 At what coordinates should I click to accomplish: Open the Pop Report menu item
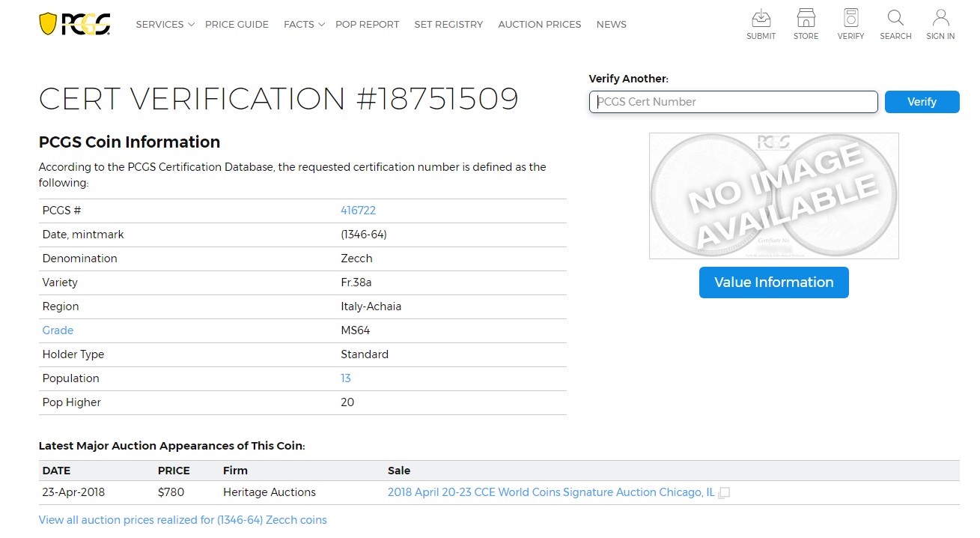click(368, 24)
